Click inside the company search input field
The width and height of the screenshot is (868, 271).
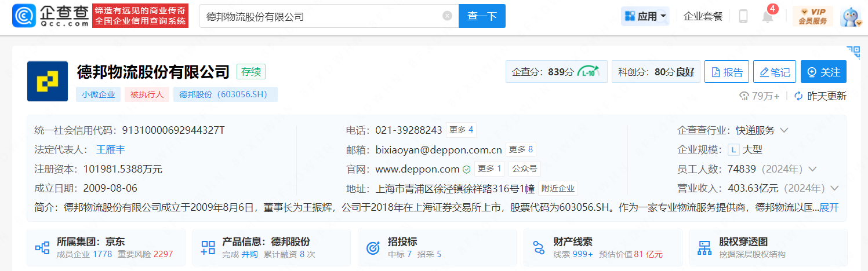coord(319,16)
